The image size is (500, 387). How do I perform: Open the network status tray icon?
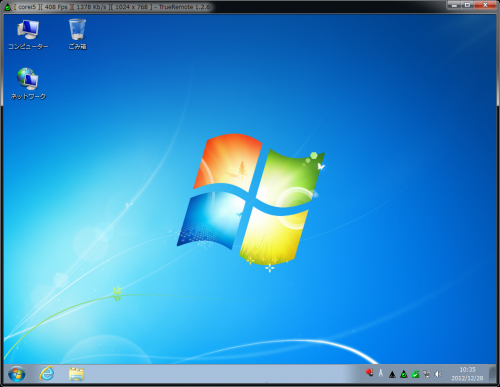click(x=427, y=374)
